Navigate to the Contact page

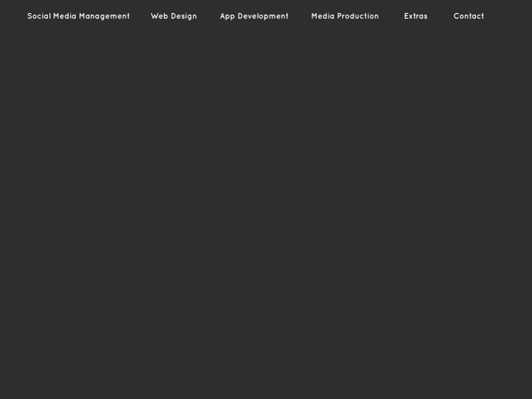coord(468,16)
